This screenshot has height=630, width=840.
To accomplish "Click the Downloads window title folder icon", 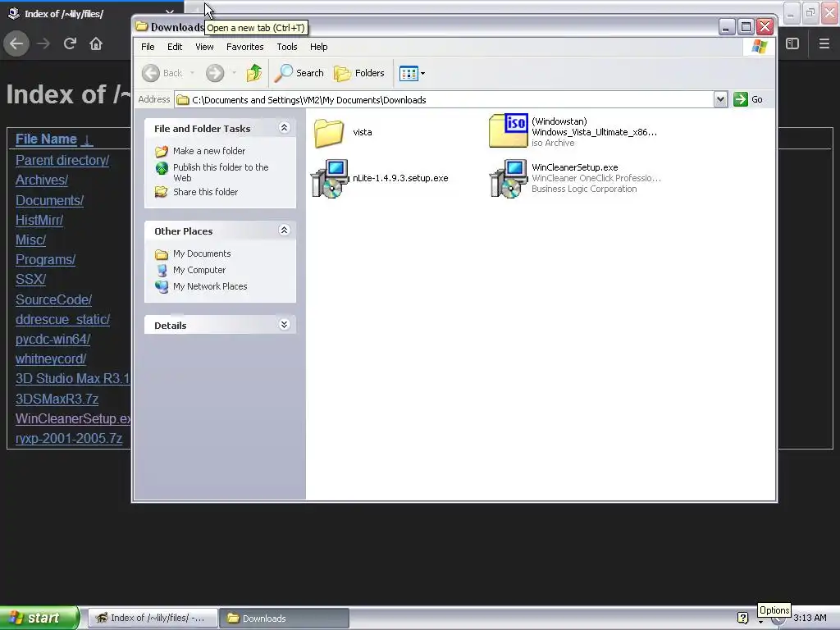I will [x=141, y=26].
